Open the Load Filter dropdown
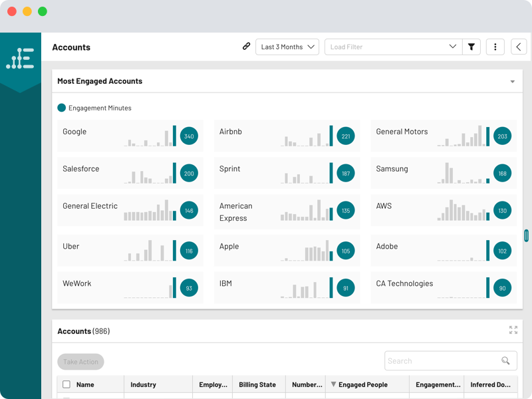 click(x=392, y=47)
